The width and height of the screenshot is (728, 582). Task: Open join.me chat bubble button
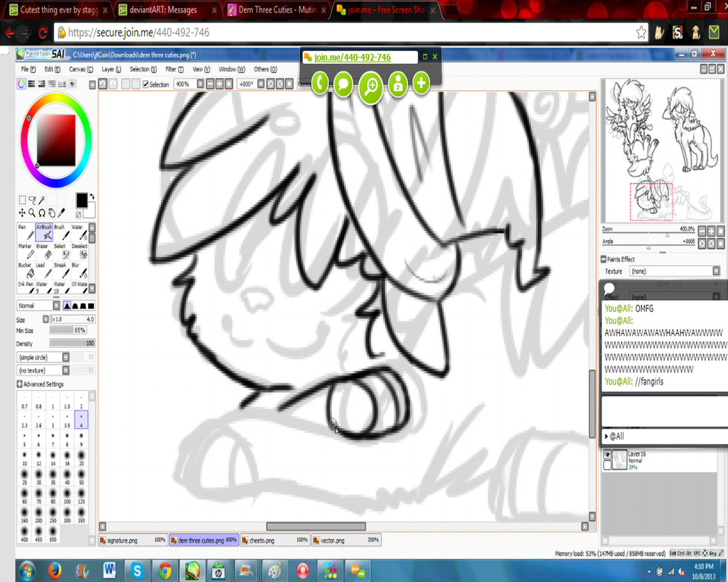pos(343,85)
